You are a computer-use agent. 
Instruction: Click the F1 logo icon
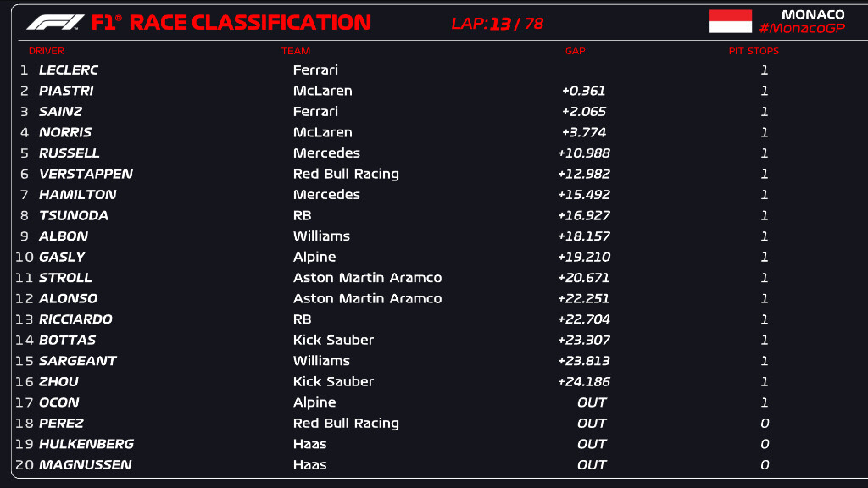(55, 22)
